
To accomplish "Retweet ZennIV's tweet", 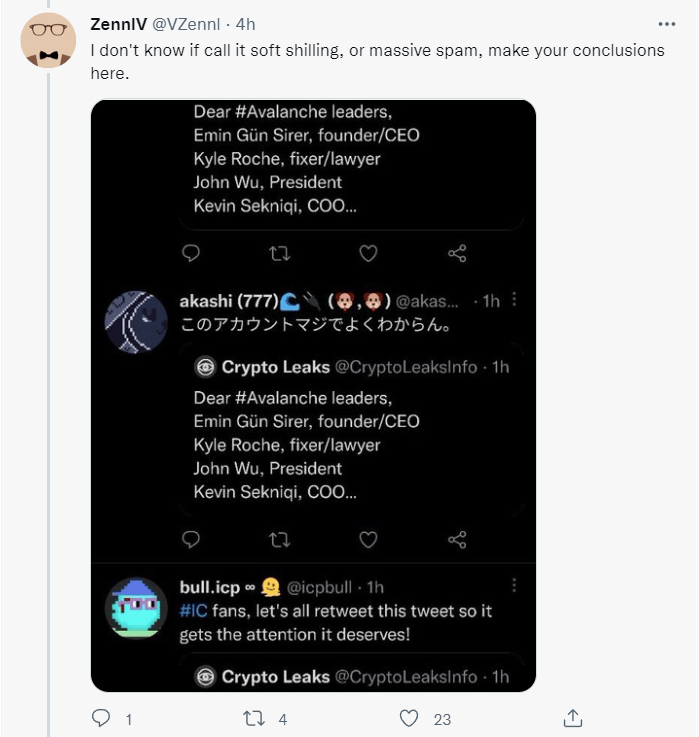I will pyautogui.click(x=254, y=718).
